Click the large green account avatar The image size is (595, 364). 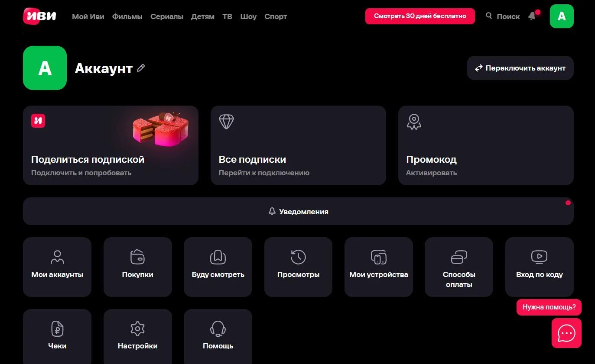coord(45,68)
